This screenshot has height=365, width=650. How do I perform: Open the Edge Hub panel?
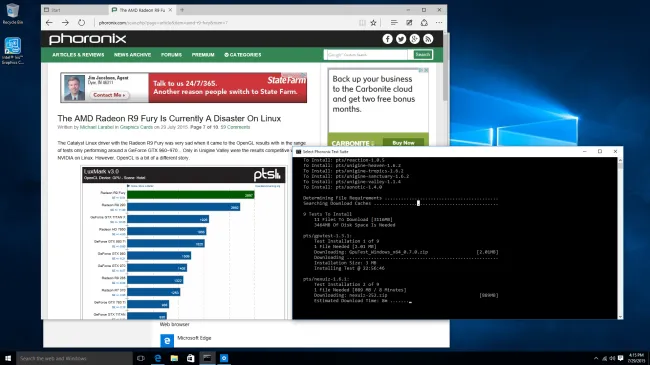pyautogui.click(x=394, y=23)
